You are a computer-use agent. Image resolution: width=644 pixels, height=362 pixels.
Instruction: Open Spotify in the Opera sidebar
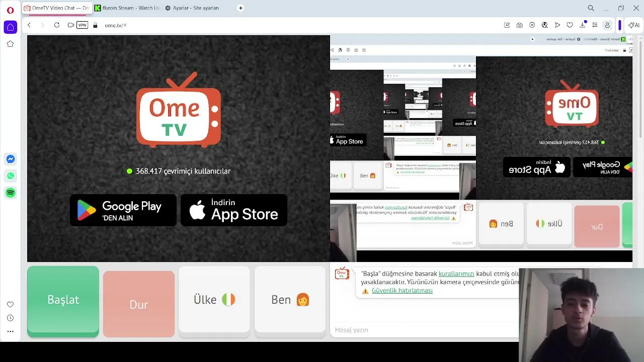(x=10, y=193)
